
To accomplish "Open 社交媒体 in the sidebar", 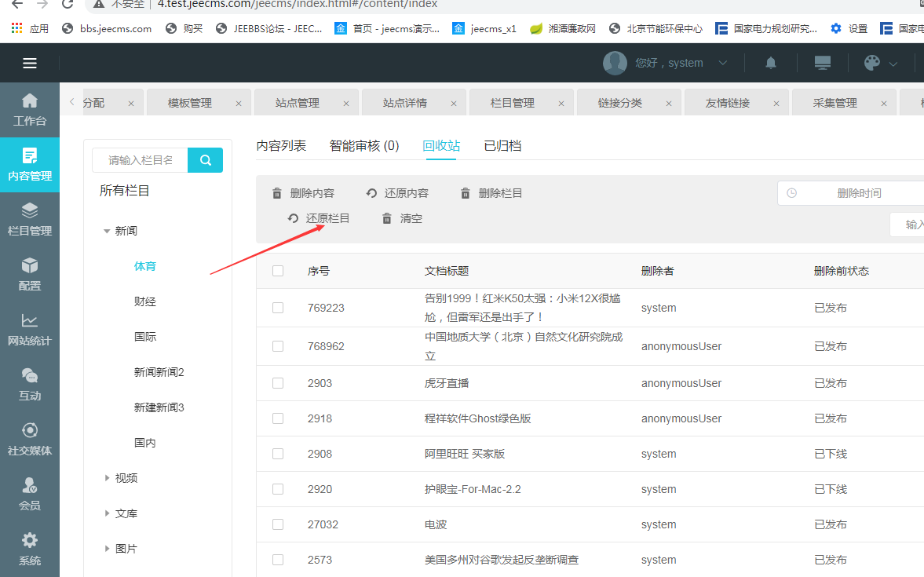I will tap(30, 440).
